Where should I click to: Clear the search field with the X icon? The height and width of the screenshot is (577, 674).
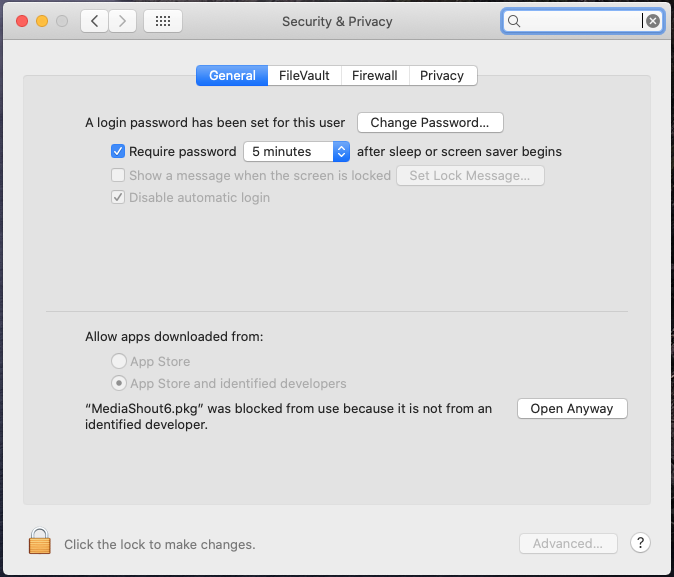tap(653, 21)
